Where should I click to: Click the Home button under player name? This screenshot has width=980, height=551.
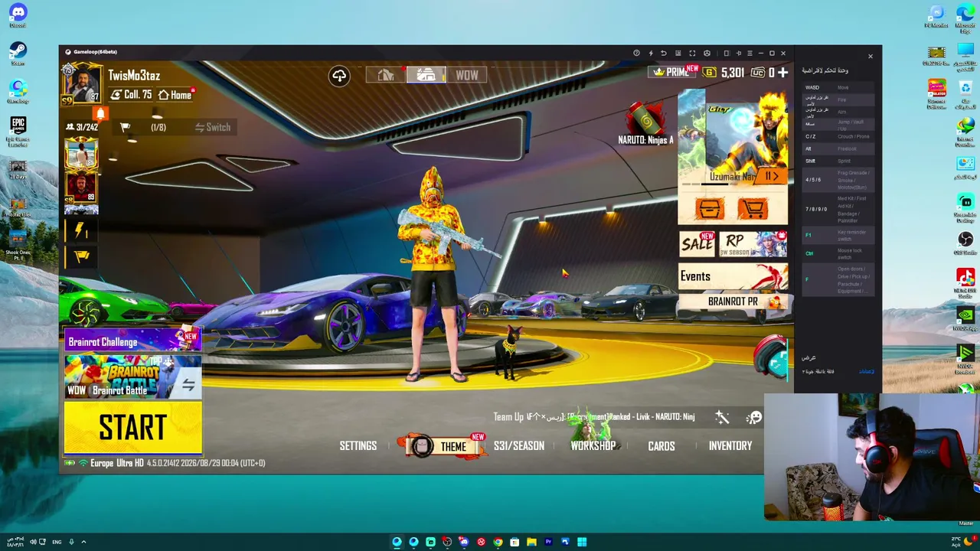(176, 95)
